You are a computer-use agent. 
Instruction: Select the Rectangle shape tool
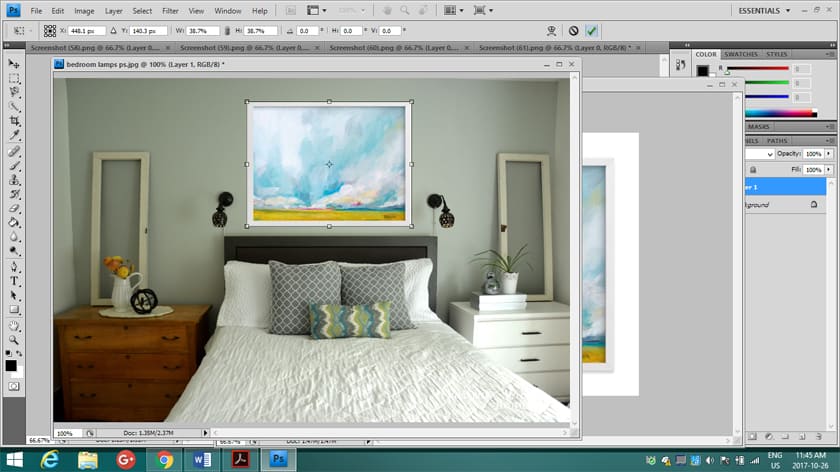(x=14, y=310)
